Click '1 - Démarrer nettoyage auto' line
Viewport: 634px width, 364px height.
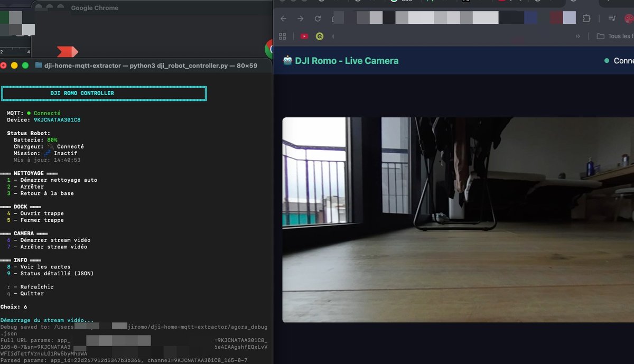click(x=52, y=180)
